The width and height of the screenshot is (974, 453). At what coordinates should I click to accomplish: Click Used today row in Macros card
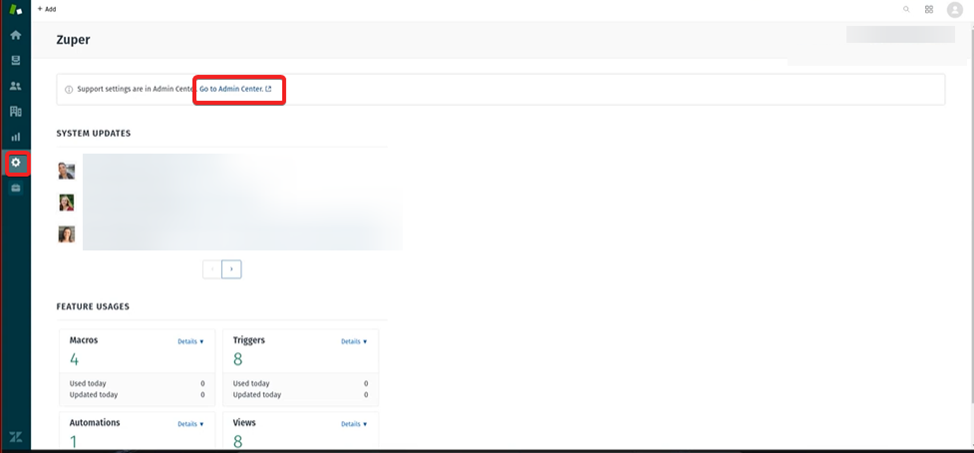click(x=137, y=384)
